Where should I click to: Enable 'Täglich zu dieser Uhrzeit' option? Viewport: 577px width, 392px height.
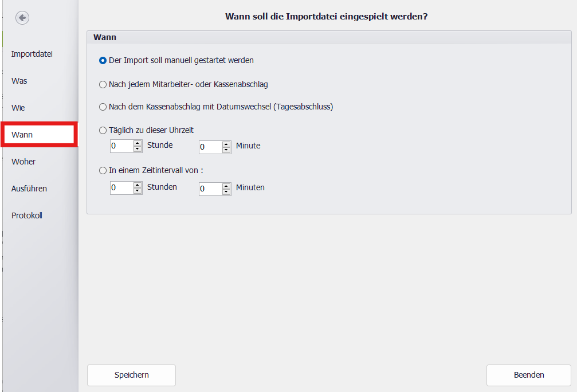click(x=103, y=131)
